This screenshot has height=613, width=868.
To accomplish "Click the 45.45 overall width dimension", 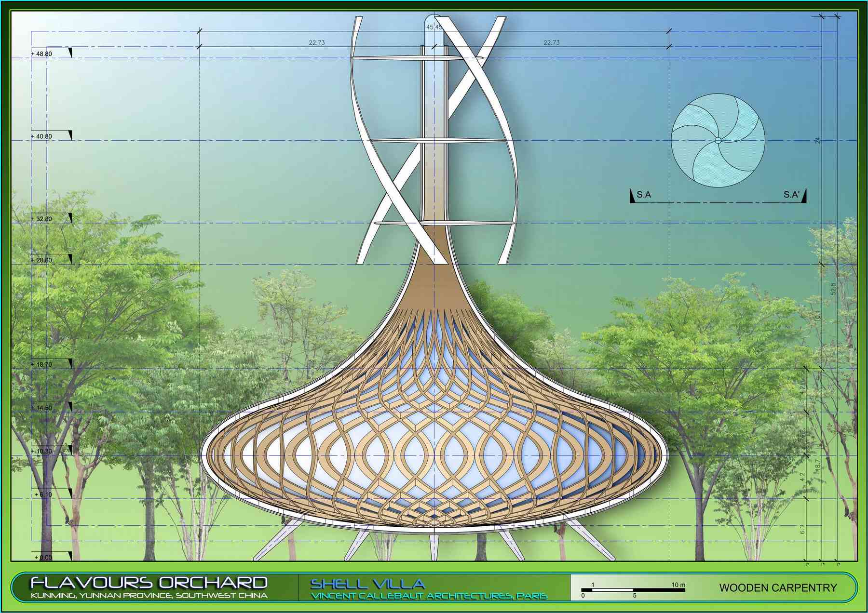I will (x=434, y=27).
